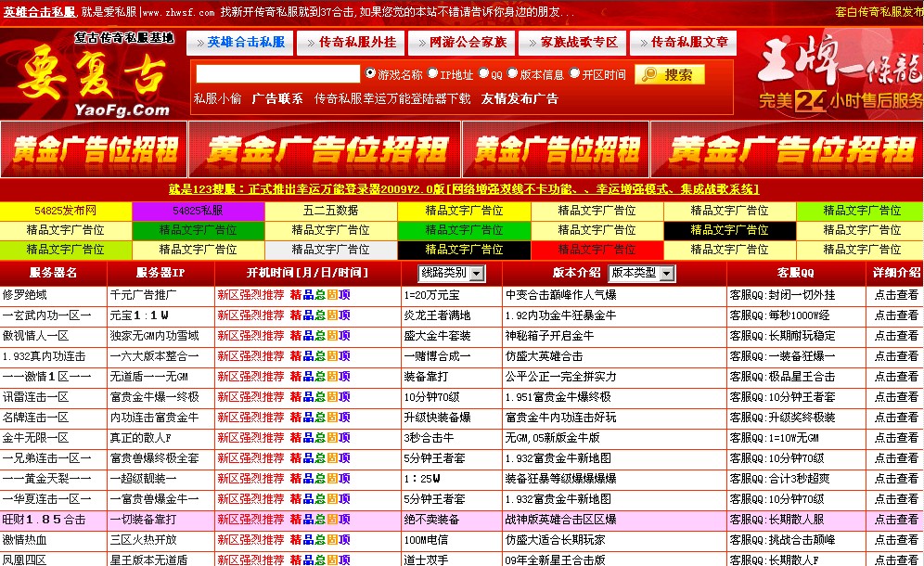This screenshot has height=566, width=924.
Task: Select the IP地址 radio button
Action: tap(431, 74)
